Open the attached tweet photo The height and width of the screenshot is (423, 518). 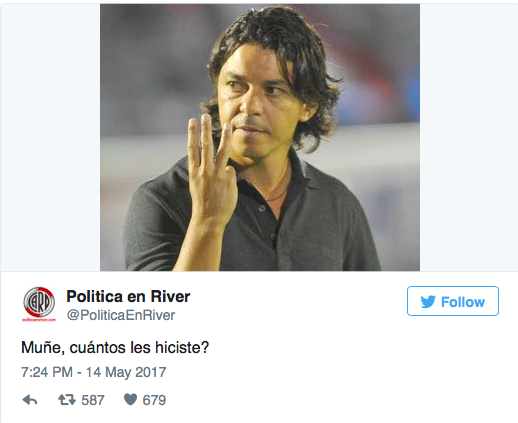tap(260, 137)
